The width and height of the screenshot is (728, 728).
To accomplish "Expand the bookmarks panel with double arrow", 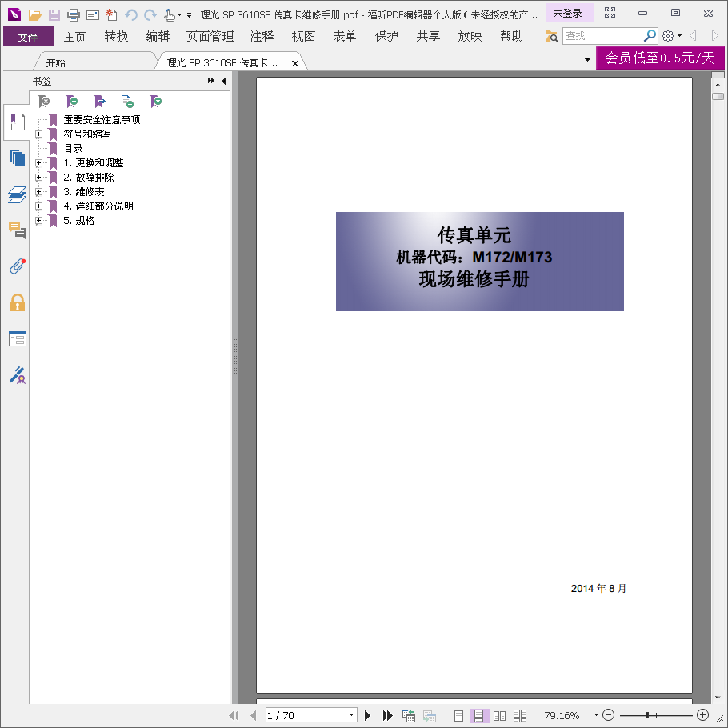I will [210, 81].
